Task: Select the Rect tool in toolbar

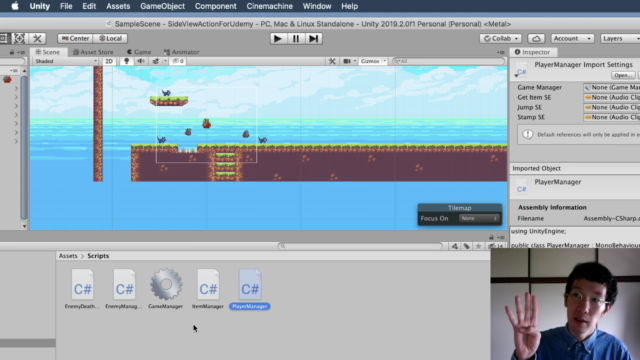Action: point(3,38)
